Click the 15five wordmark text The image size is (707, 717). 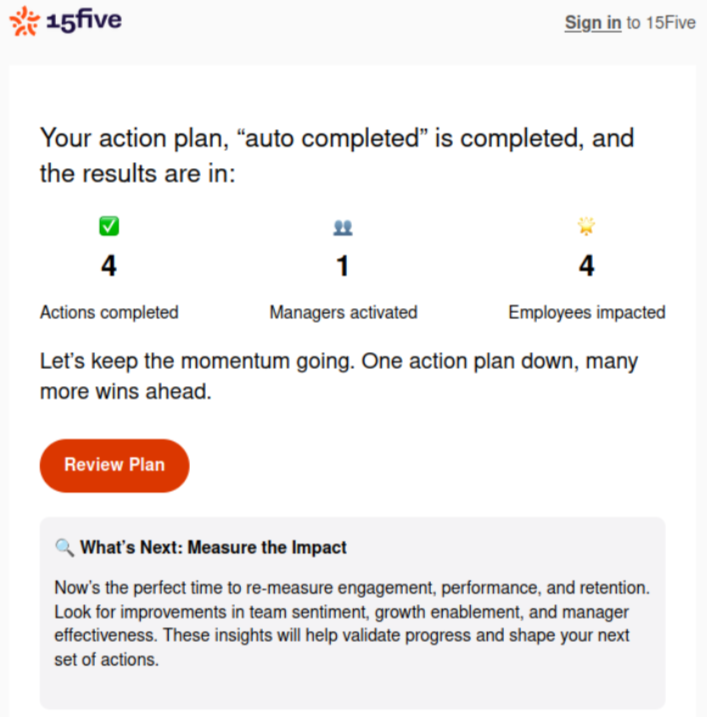(x=84, y=21)
